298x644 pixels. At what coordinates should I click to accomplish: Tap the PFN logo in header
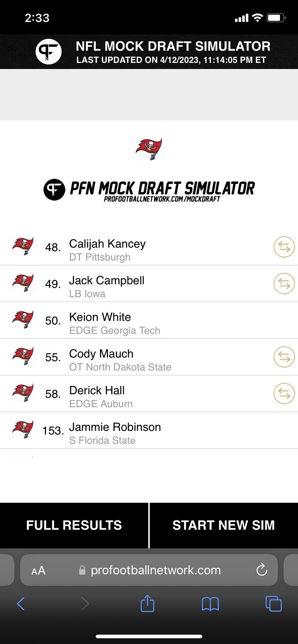click(49, 52)
